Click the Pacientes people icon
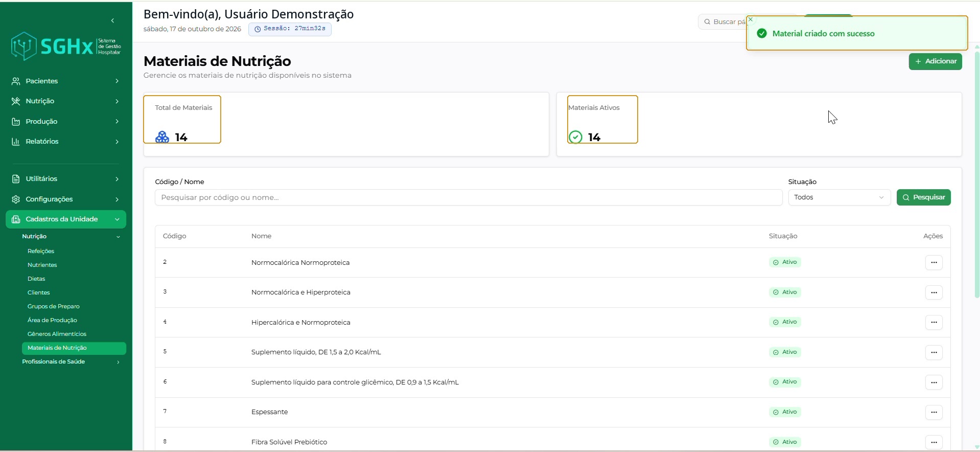Viewport: 980px width, 452px height. click(16, 81)
